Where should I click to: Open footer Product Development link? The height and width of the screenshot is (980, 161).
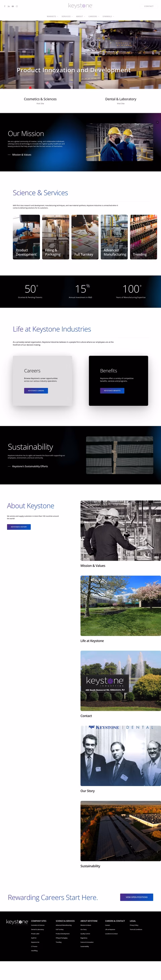click(x=63, y=933)
